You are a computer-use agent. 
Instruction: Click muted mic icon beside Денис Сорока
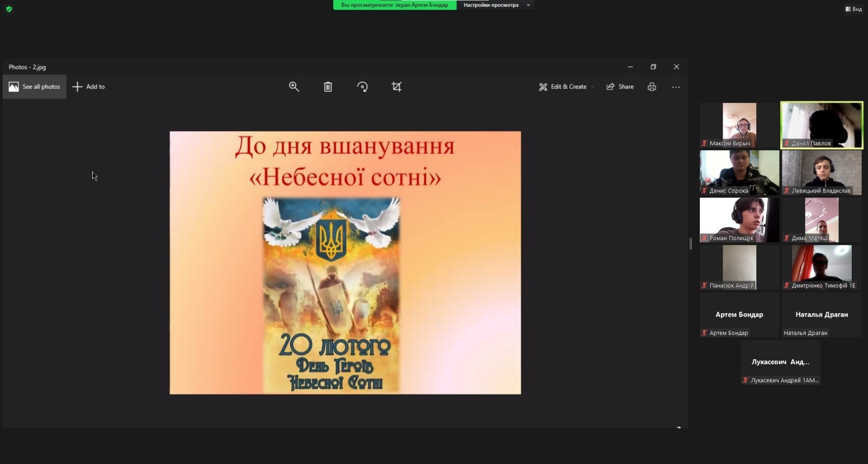[704, 191]
